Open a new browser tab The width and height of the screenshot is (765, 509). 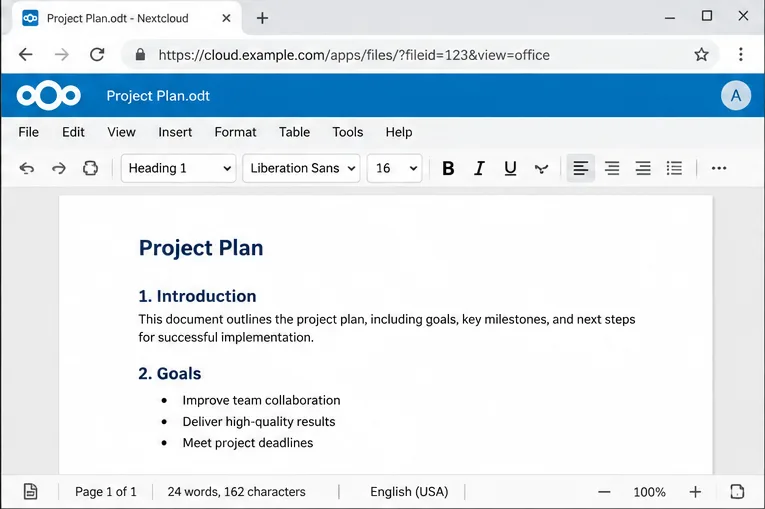click(262, 19)
